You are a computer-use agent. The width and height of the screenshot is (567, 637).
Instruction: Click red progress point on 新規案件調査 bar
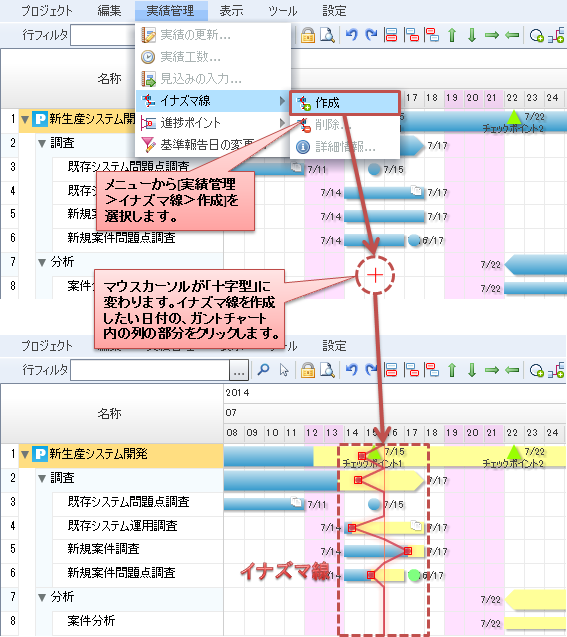tap(408, 551)
